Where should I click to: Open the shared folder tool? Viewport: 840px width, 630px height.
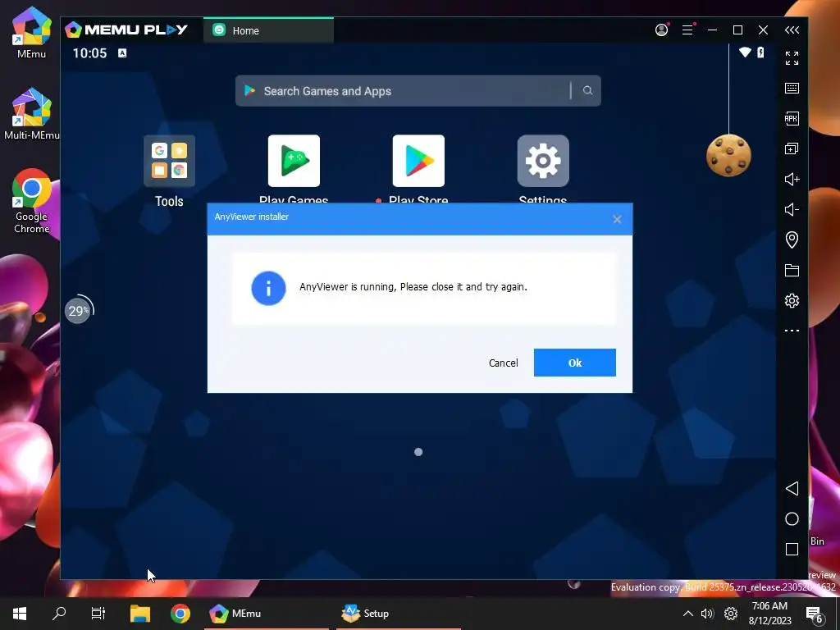pos(792,270)
